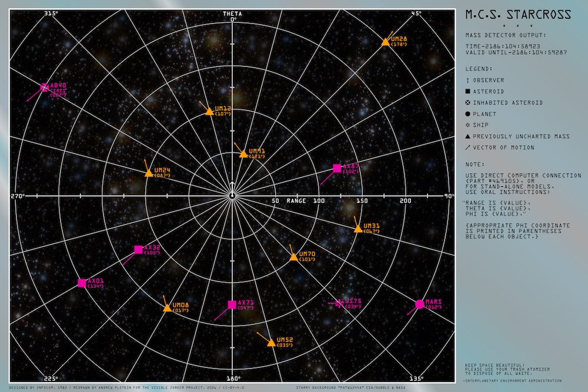Viewport: 588px width, 392px height.
Task: Click the MASS DETECTOR OUTPUT heading
Action: coord(506,35)
